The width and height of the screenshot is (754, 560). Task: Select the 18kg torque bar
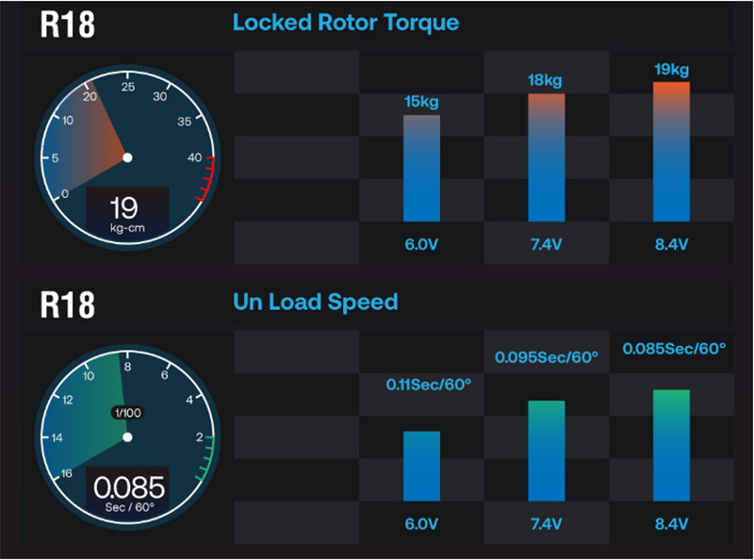(547, 157)
